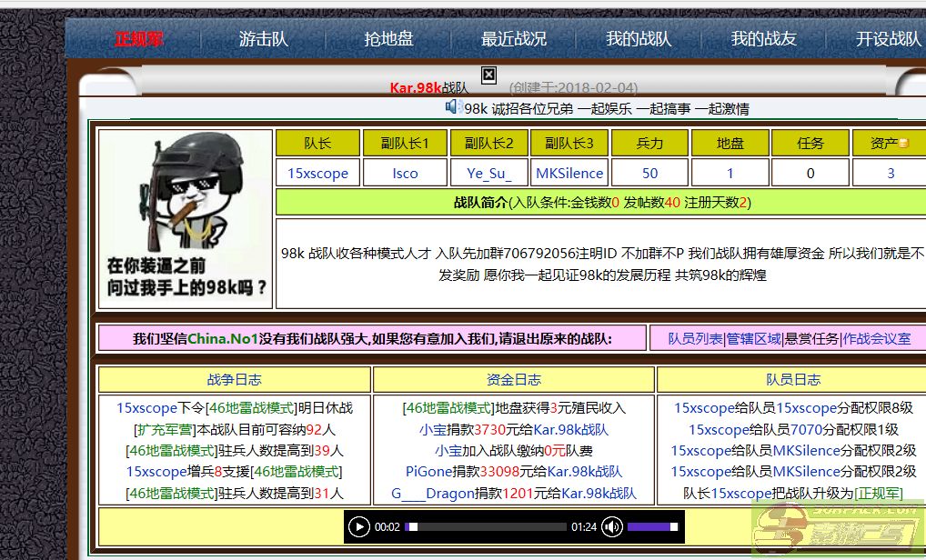The height and width of the screenshot is (560, 926).
Task: Switch to the 游击队 tab
Action: coord(263,39)
